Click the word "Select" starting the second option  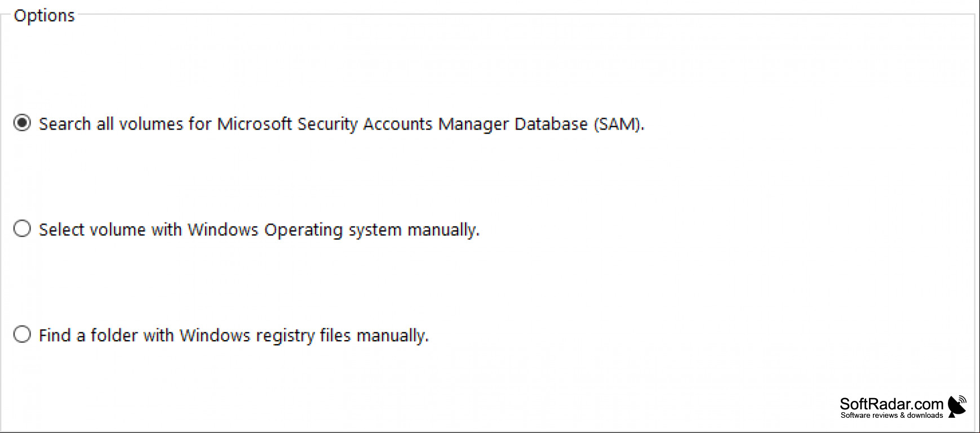[x=61, y=230]
